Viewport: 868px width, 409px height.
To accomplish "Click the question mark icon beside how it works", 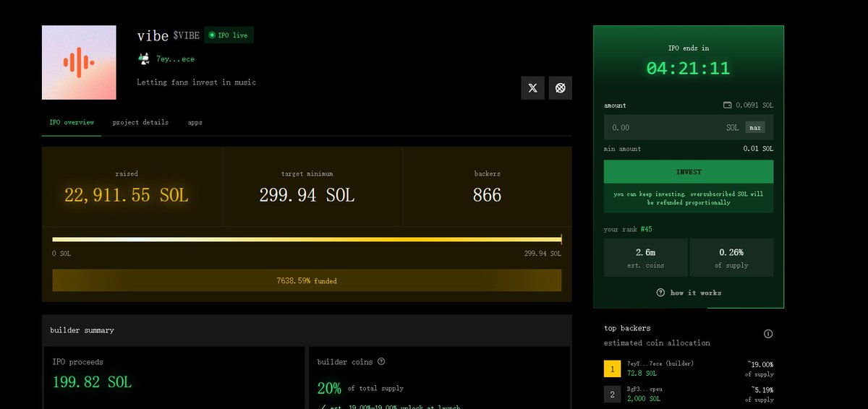I will (660, 293).
